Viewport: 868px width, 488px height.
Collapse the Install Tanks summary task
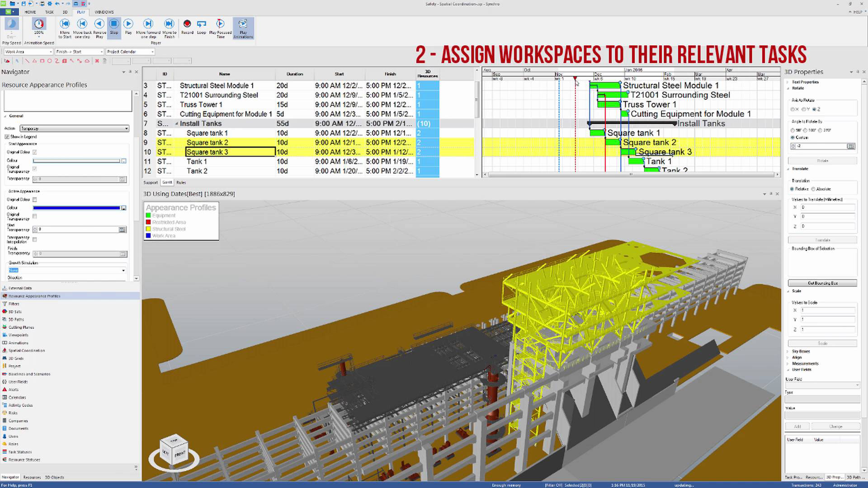point(177,124)
